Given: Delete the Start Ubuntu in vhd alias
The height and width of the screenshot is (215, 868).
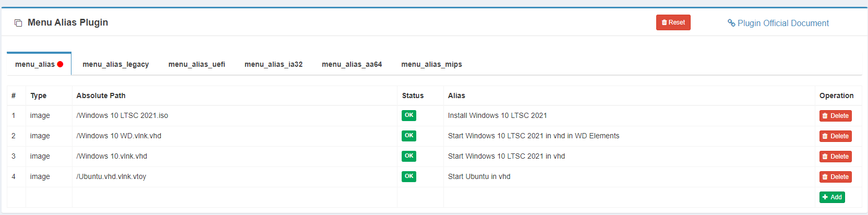Looking at the screenshot, I should coord(835,177).
